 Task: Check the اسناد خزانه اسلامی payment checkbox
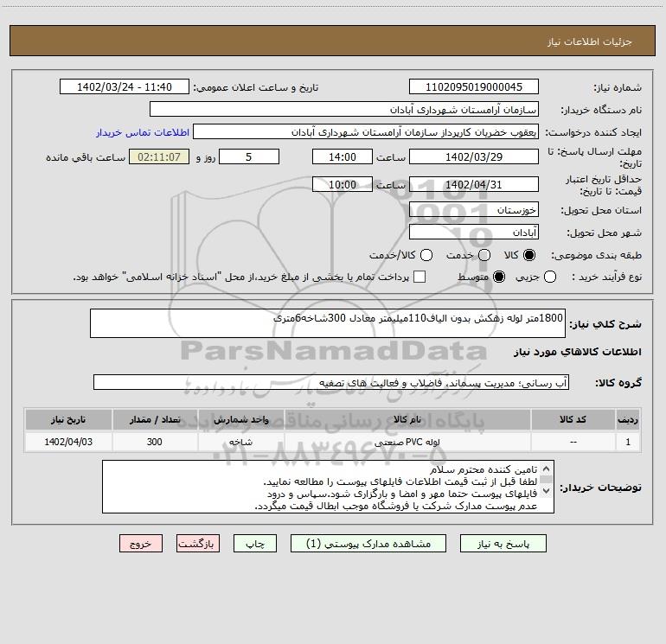[x=419, y=277]
